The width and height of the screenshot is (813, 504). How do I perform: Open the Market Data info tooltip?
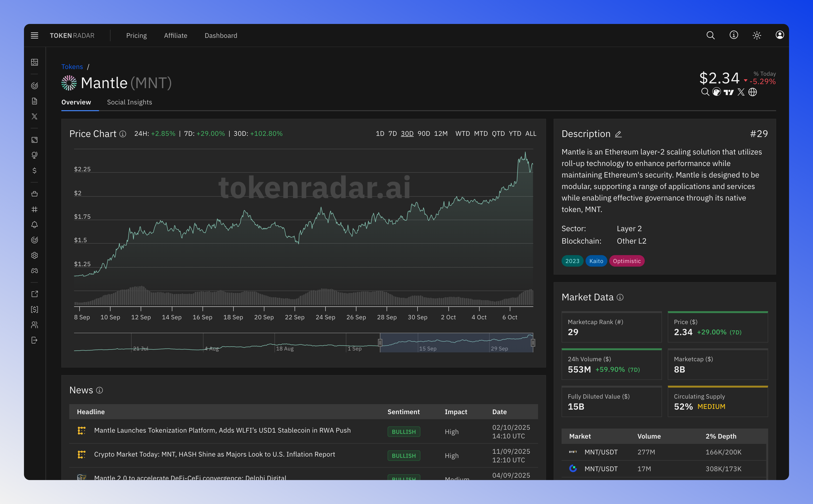620,297
